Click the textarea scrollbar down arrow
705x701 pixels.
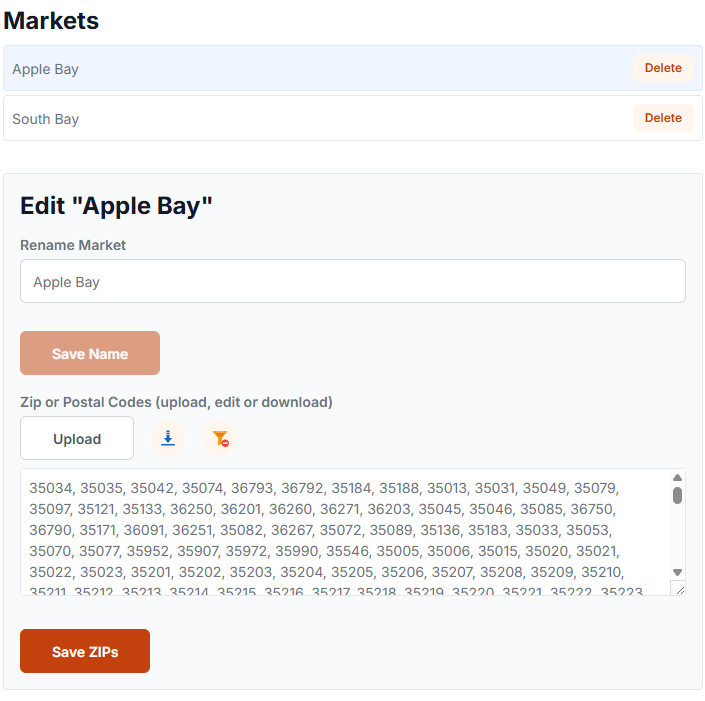pos(677,572)
